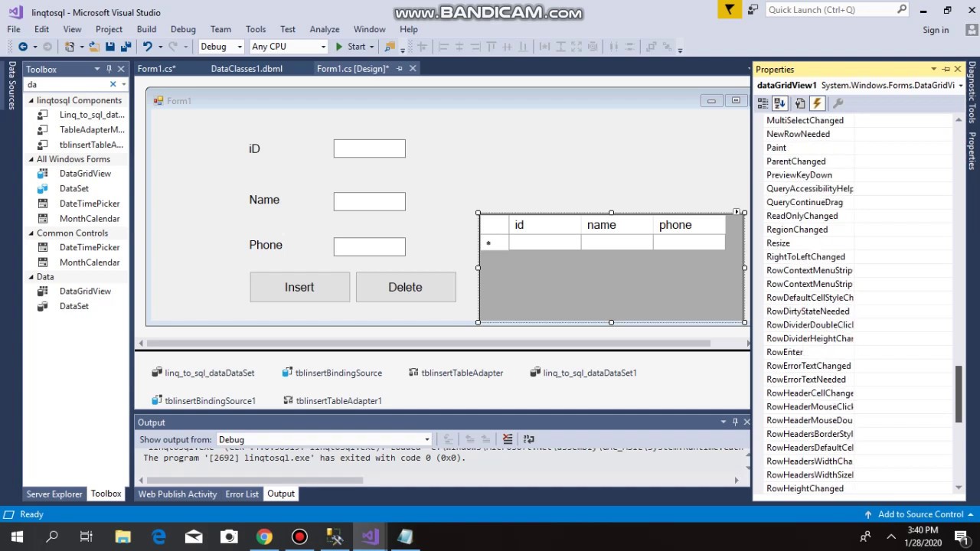Open the Toolbox window options dropdown
980x551 pixels.
[x=96, y=69]
